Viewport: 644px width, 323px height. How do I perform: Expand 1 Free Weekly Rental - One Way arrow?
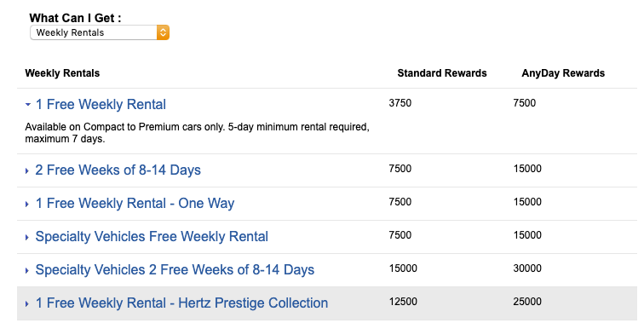(27, 204)
